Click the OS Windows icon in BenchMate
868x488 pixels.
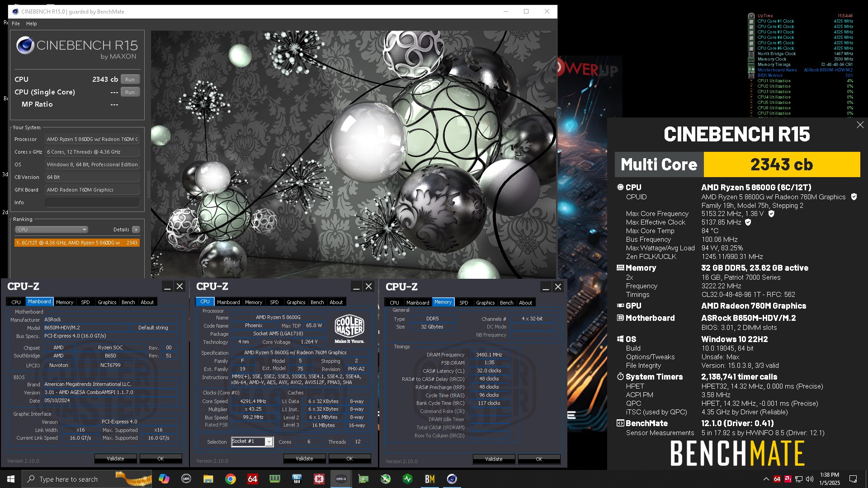[x=620, y=339]
